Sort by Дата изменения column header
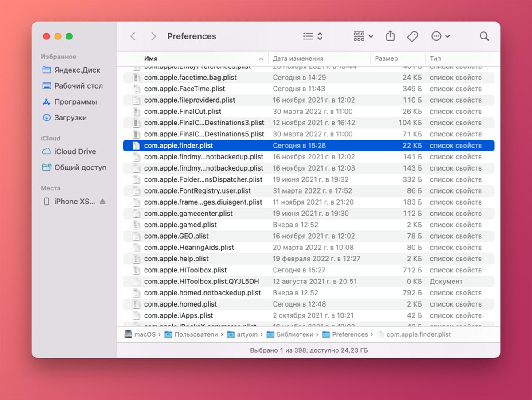 297,58
